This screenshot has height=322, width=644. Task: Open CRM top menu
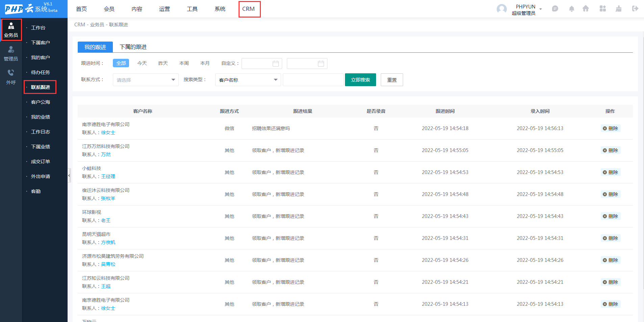coord(249,9)
